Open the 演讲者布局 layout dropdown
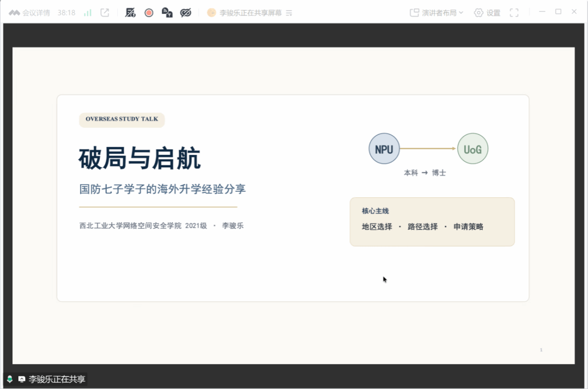Screen dimensions: 588x389 click(436, 13)
